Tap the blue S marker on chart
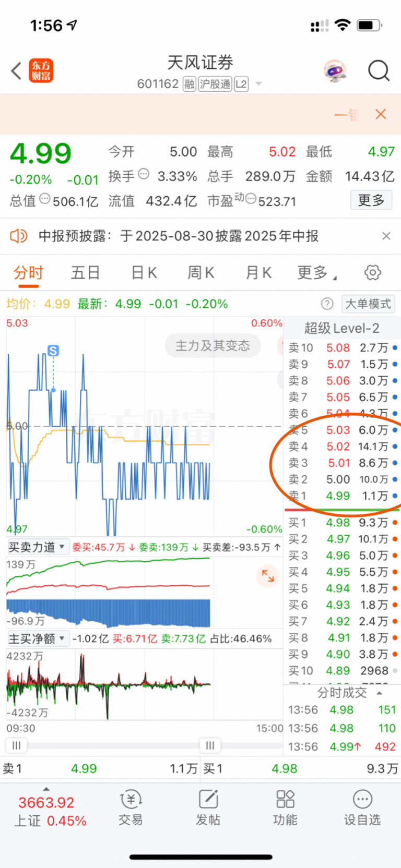 tap(53, 351)
